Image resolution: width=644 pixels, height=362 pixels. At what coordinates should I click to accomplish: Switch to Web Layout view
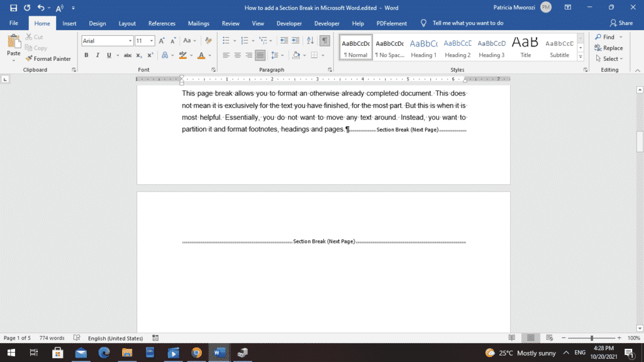pos(550,337)
